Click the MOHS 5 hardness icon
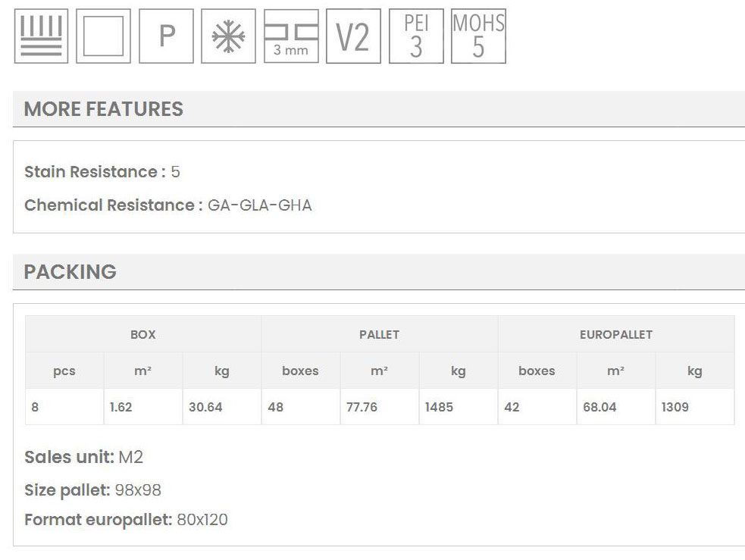 point(478,36)
